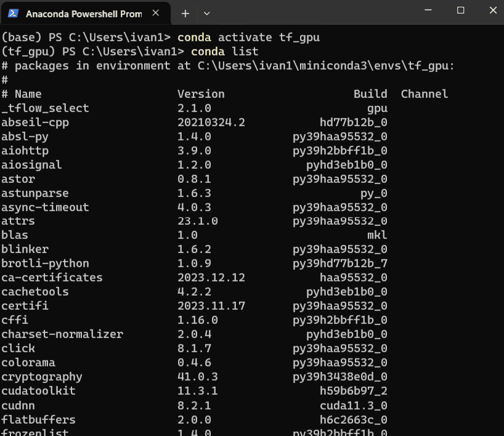This screenshot has height=436, width=504.
Task: Close the terminal window
Action: 492,10
